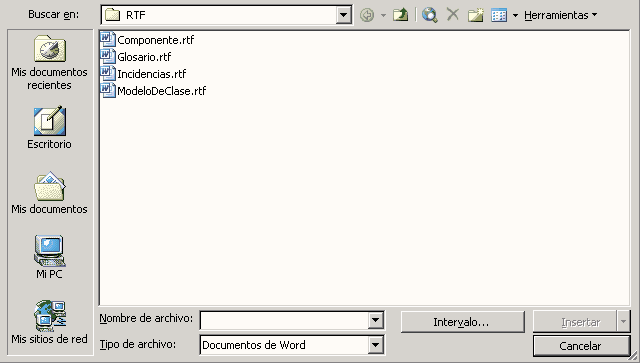Open the Herramientas menu

tap(560, 15)
